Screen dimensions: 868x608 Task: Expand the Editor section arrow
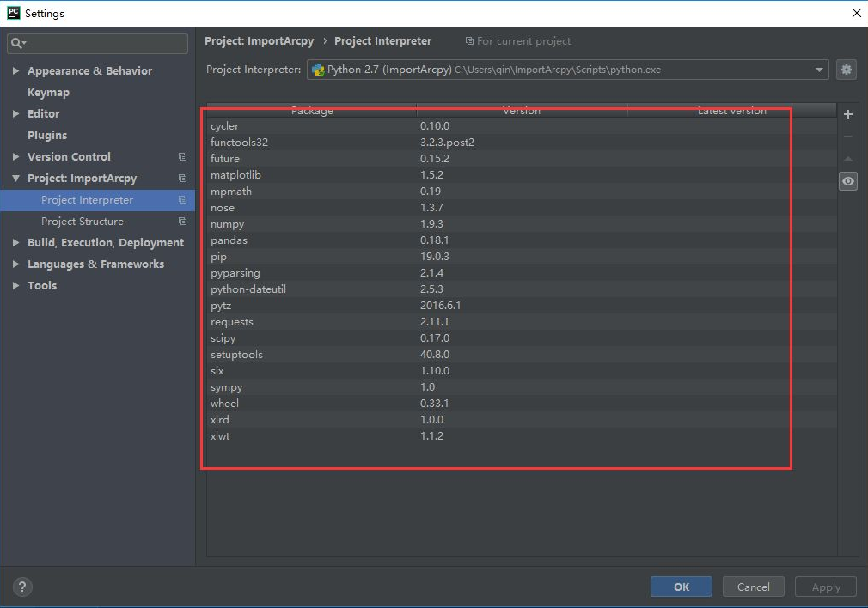pos(15,113)
